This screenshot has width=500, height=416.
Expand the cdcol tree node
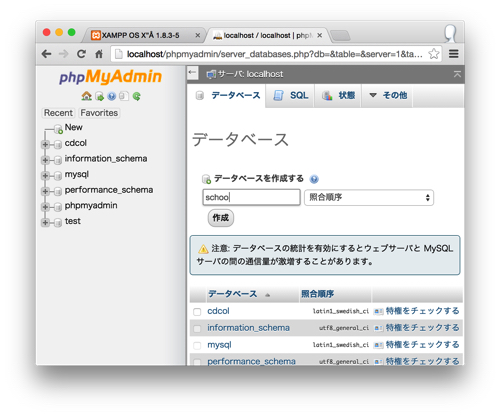pyautogui.click(x=45, y=144)
